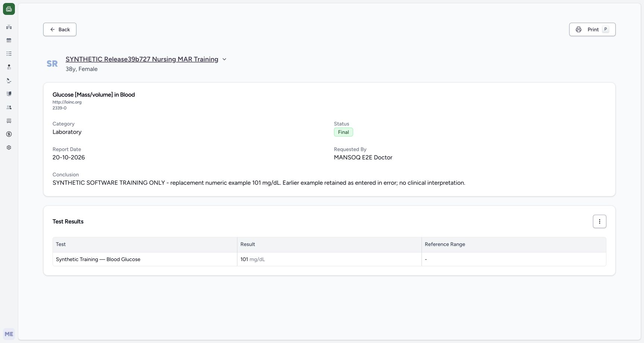Click the Test Results section title
Viewport: 644px width, 343px height.
tap(68, 222)
